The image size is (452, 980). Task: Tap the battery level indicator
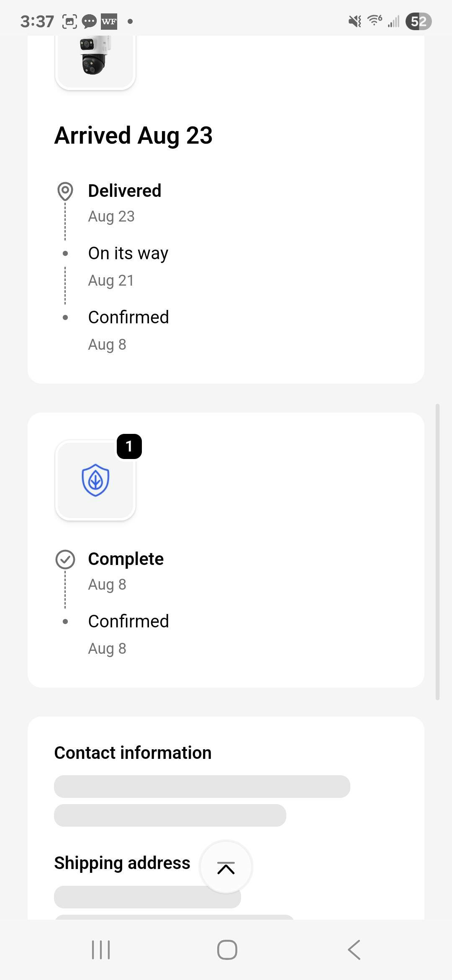point(418,21)
